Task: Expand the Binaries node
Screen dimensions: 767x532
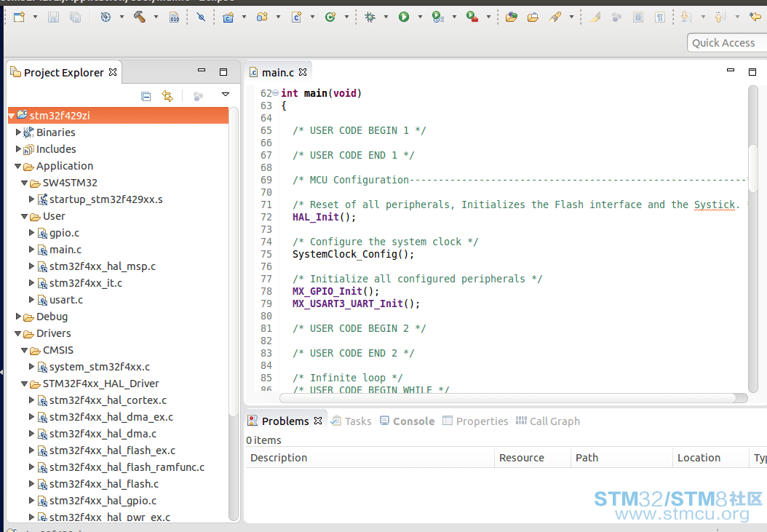Action: pyautogui.click(x=17, y=132)
